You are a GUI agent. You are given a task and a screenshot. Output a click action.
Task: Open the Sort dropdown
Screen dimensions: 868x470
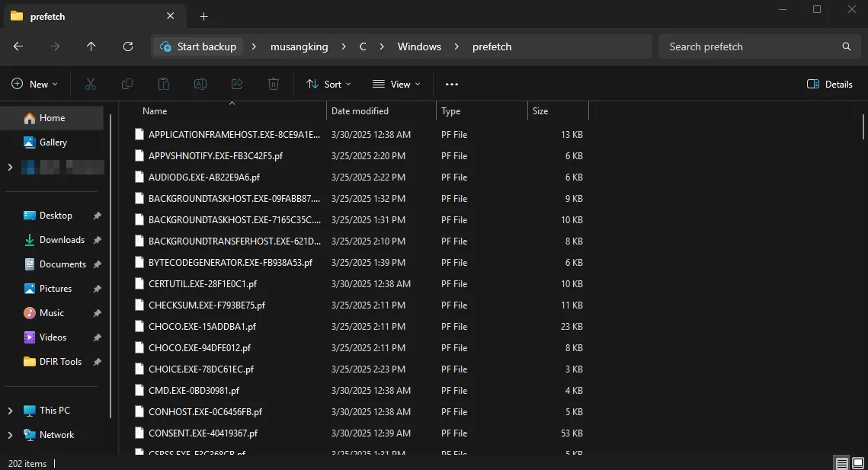tap(328, 84)
